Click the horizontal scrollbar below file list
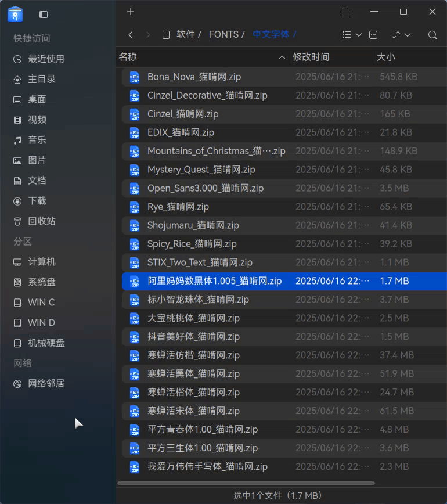The image size is (447, 504). coord(246,483)
